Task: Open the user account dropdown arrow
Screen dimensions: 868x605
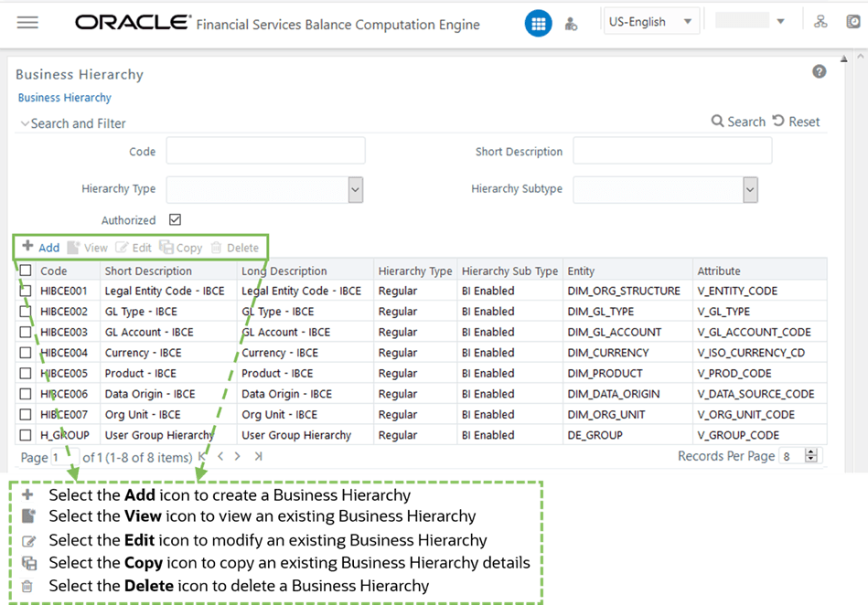Action: [x=780, y=22]
